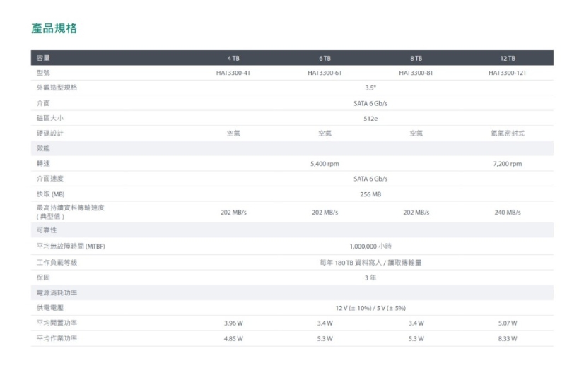Click the 5.07 W idle power value
This screenshot has height=392, width=567.
pyautogui.click(x=508, y=323)
